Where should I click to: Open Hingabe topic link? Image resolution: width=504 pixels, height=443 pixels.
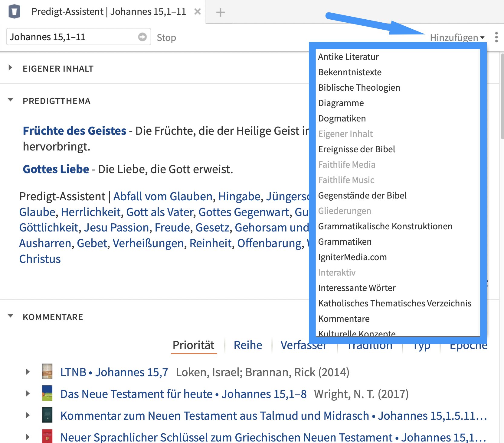[239, 196]
